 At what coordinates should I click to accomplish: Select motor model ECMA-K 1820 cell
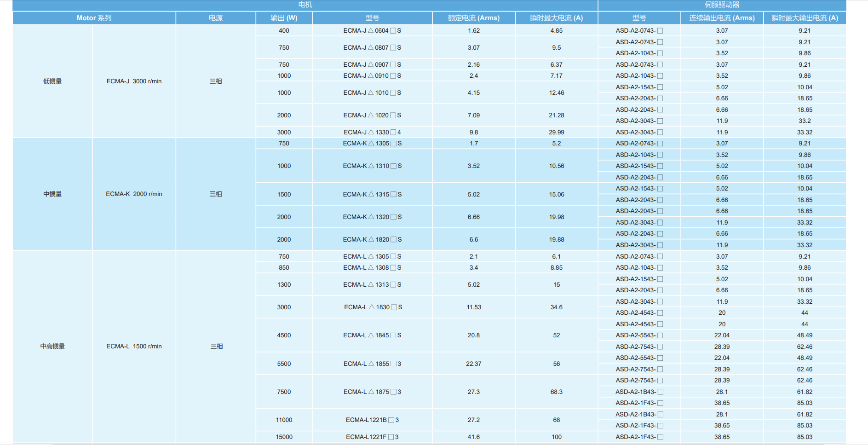click(372, 240)
